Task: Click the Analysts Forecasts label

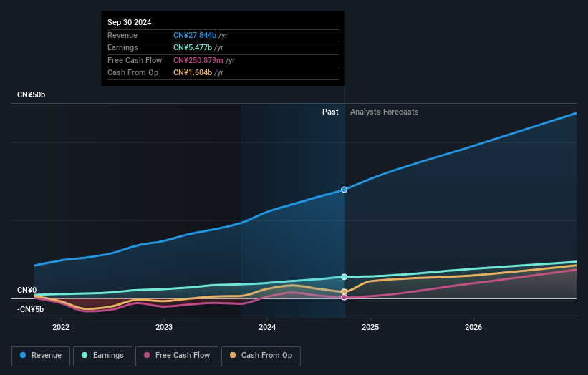Action: pos(385,112)
